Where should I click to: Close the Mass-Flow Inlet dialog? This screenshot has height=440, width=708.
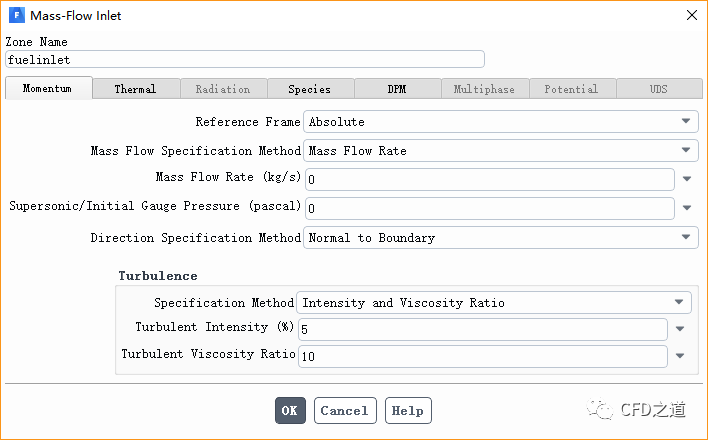click(x=691, y=16)
